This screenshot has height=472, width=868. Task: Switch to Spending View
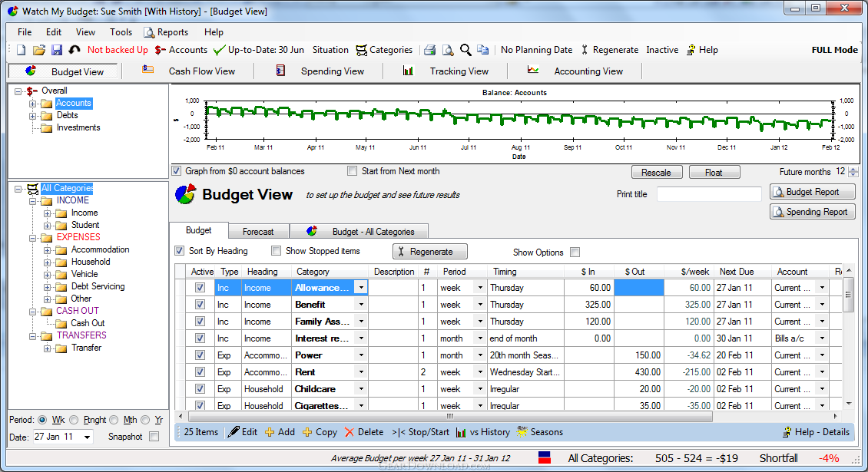(x=319, y=71)
